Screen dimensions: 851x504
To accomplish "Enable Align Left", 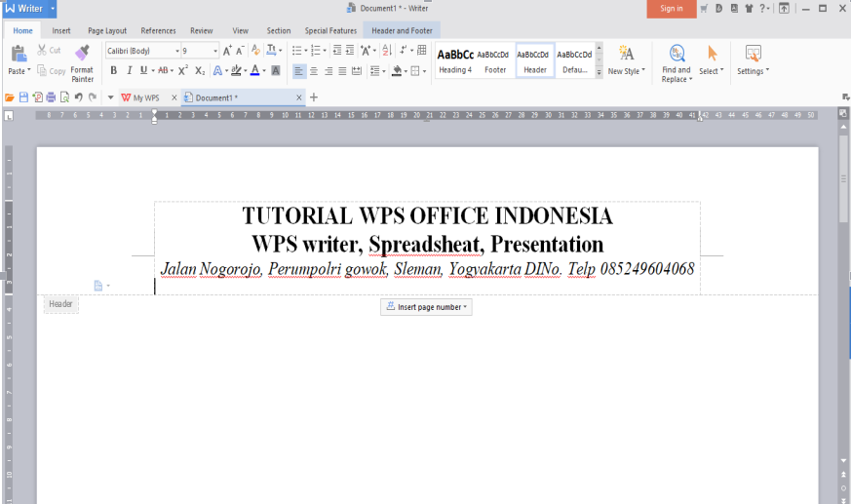I will 299,71.
